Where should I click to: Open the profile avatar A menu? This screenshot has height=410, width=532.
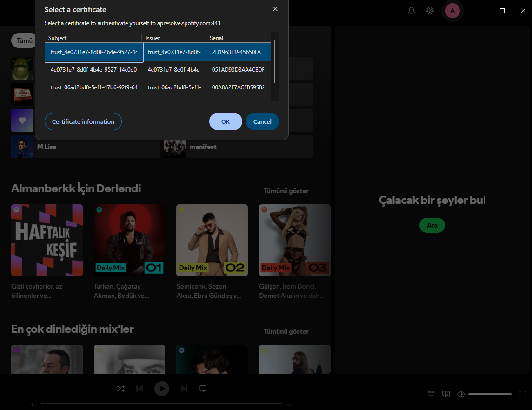point(452,11)
